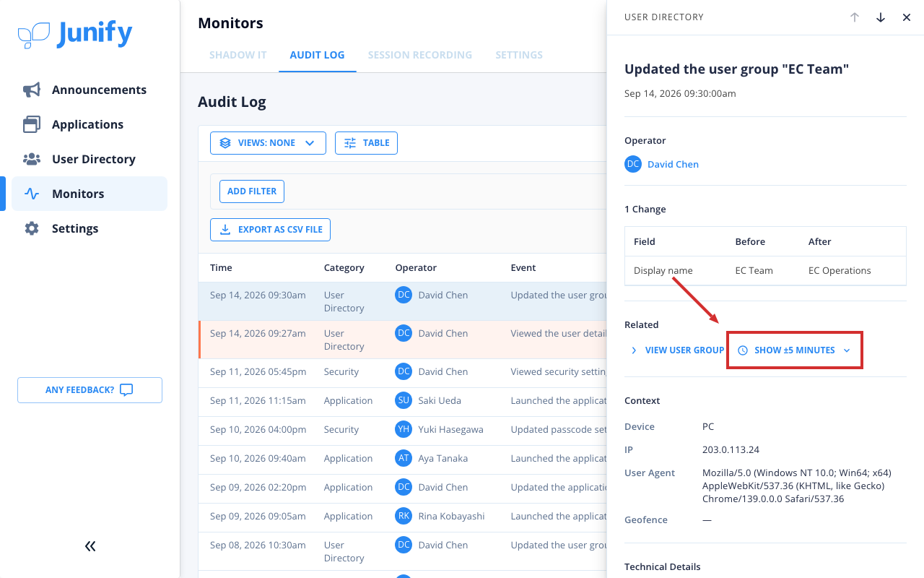The image size is (924, 578).
Task: Click the Settings gear icon in sidebar
Action: pos(32,228)
